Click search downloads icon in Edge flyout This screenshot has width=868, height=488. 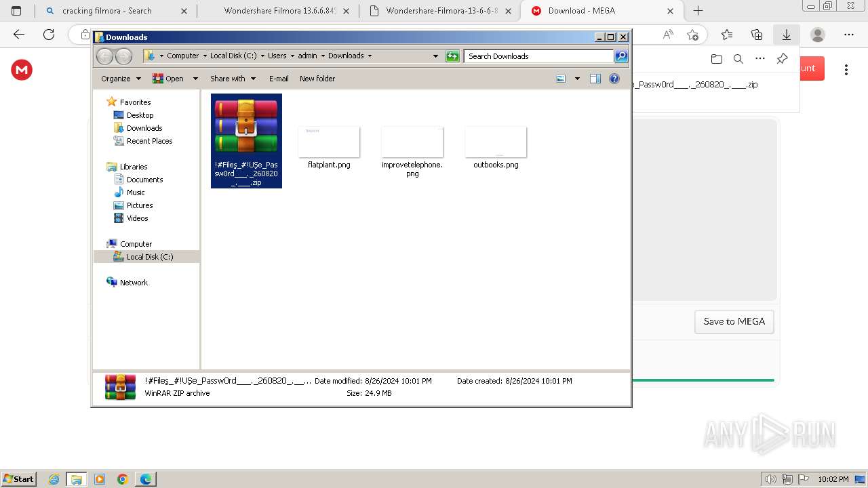coord(738,59)
